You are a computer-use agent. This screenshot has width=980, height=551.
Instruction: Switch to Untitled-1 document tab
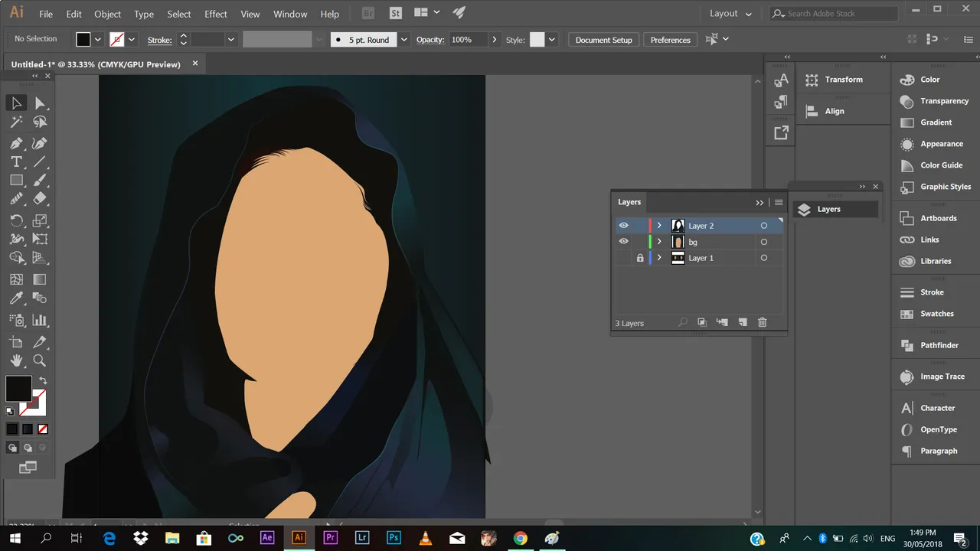96,64
